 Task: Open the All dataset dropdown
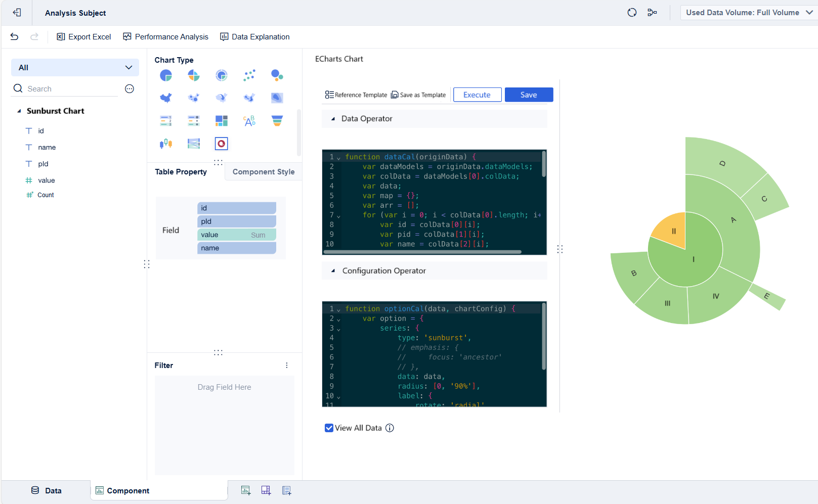(75, 68)
